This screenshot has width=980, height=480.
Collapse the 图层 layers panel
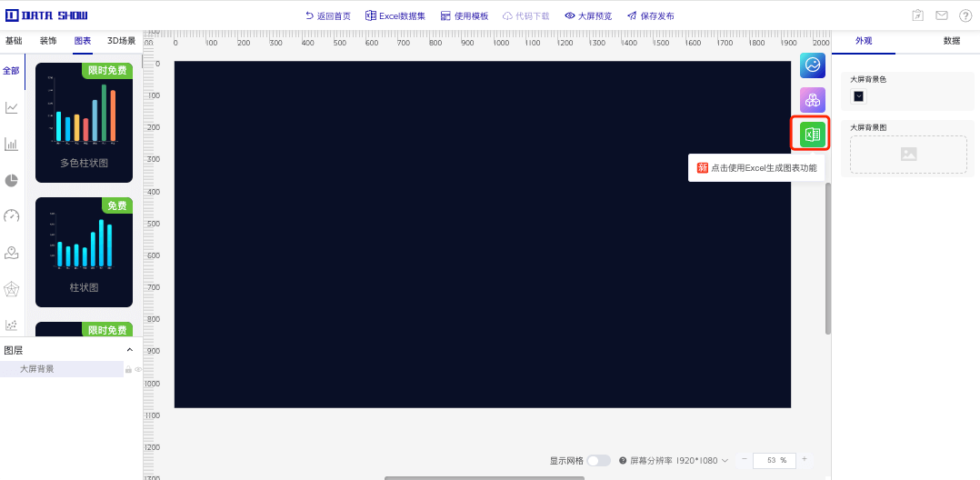tap(129, 350)
